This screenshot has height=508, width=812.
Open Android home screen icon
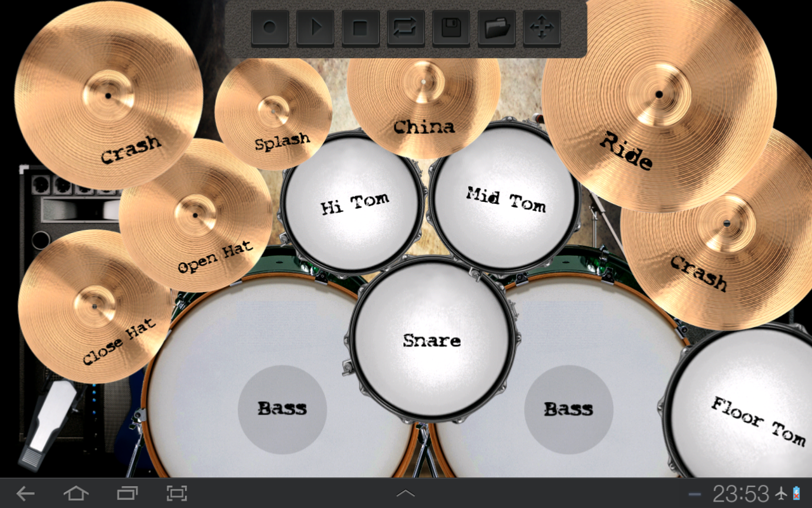(x=76, y=493)
